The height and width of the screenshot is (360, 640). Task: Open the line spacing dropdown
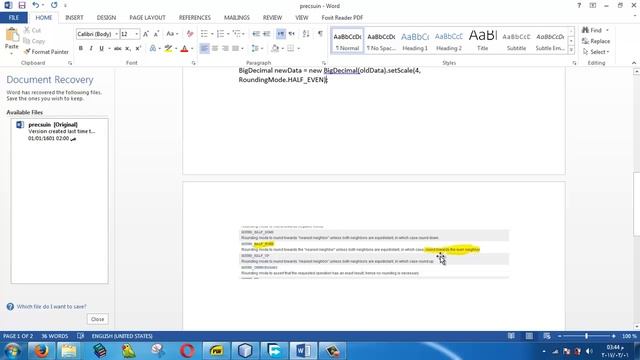tap(257, 49)
